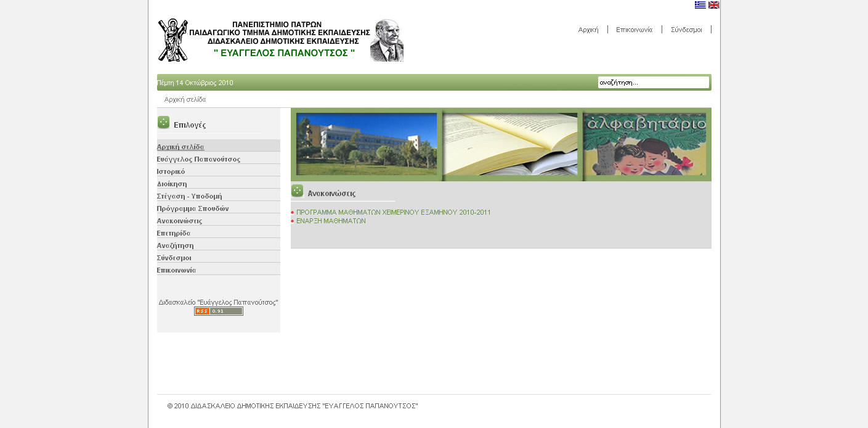Click the αλφαβητάριο banner illustration
868x428 pixels.
[644, 144]
